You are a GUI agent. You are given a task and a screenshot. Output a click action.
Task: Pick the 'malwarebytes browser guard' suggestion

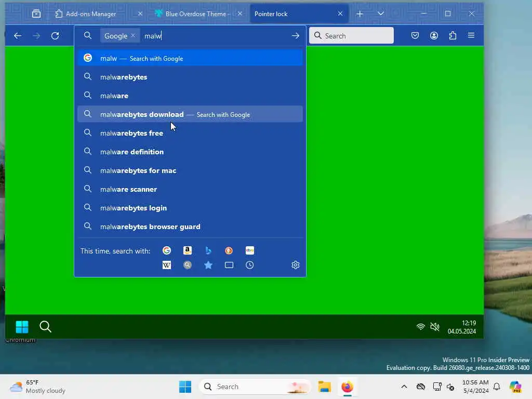[190, 227]
